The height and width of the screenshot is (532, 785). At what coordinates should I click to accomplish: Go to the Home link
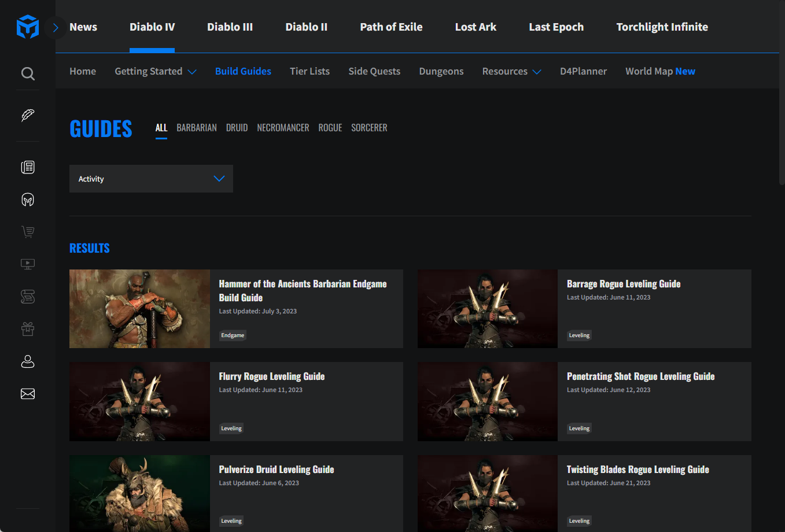[83, 71]
